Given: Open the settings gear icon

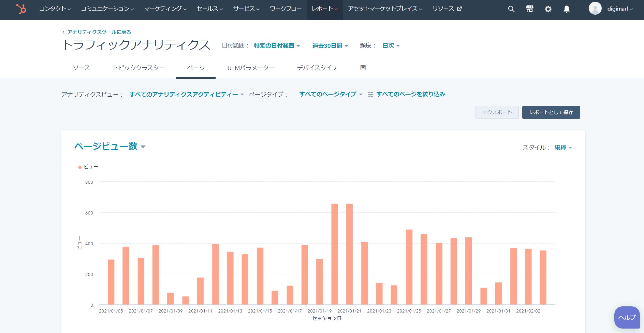Looking at the screenshot, I should [548, 9].
